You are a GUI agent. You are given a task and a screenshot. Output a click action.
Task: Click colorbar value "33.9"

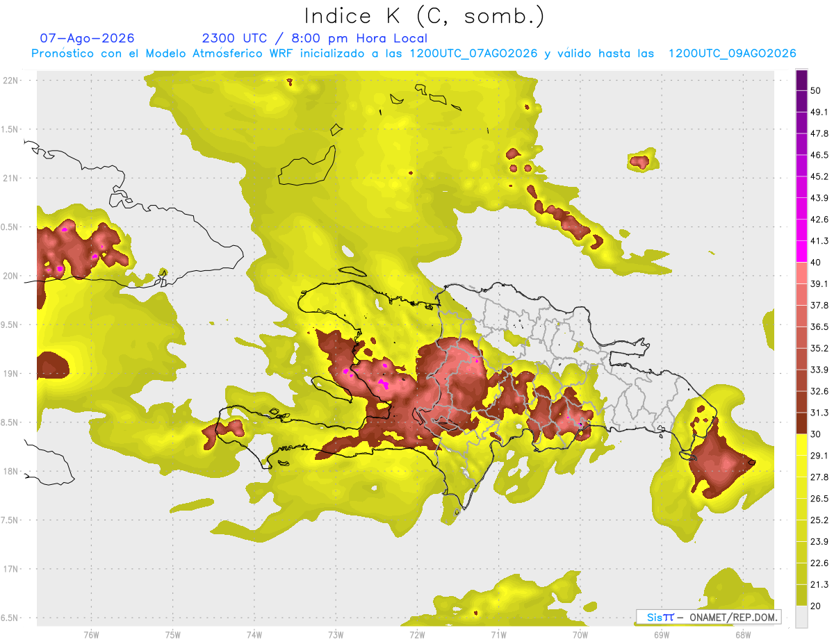click(819, 370)
